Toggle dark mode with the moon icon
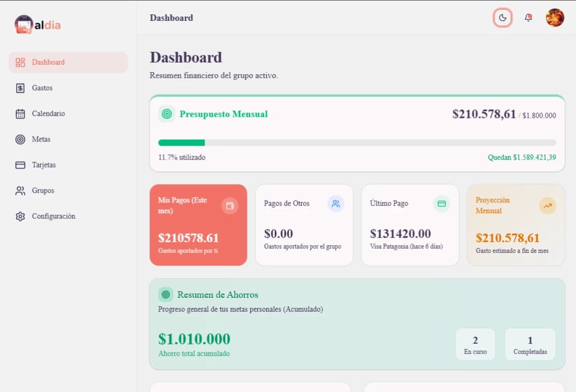 click(502, 18)
